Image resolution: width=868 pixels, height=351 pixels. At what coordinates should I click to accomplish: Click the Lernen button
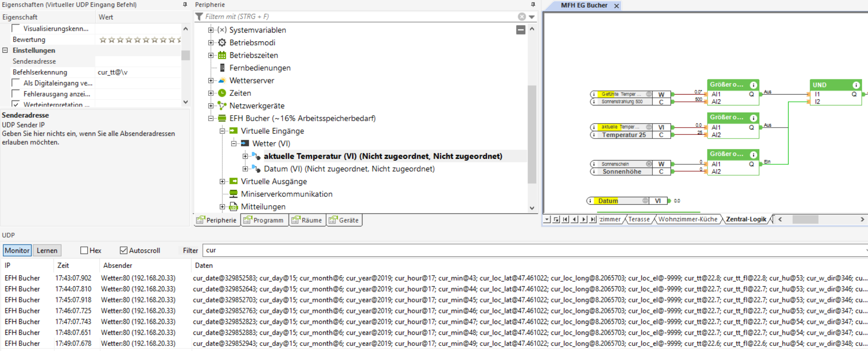click(47, 251)
